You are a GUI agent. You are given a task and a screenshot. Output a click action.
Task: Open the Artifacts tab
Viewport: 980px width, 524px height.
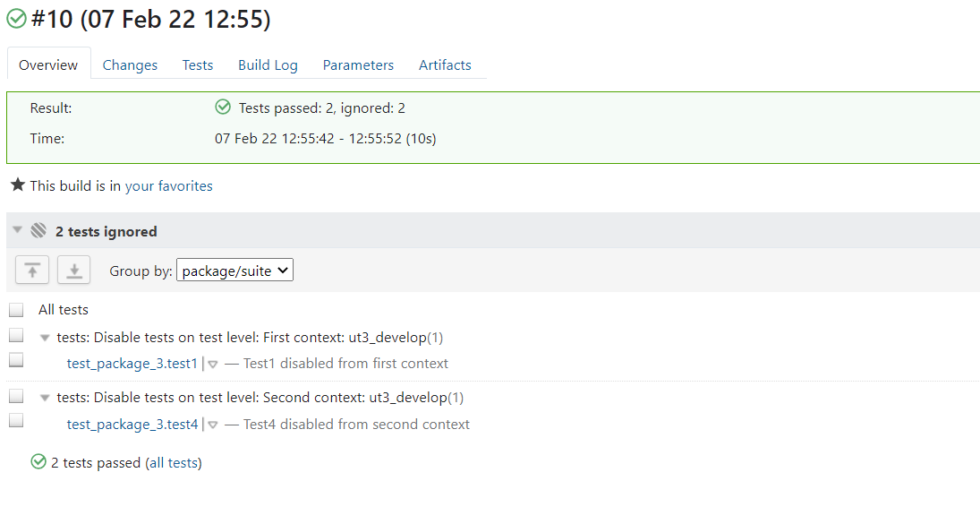click(x=445, y=64)
